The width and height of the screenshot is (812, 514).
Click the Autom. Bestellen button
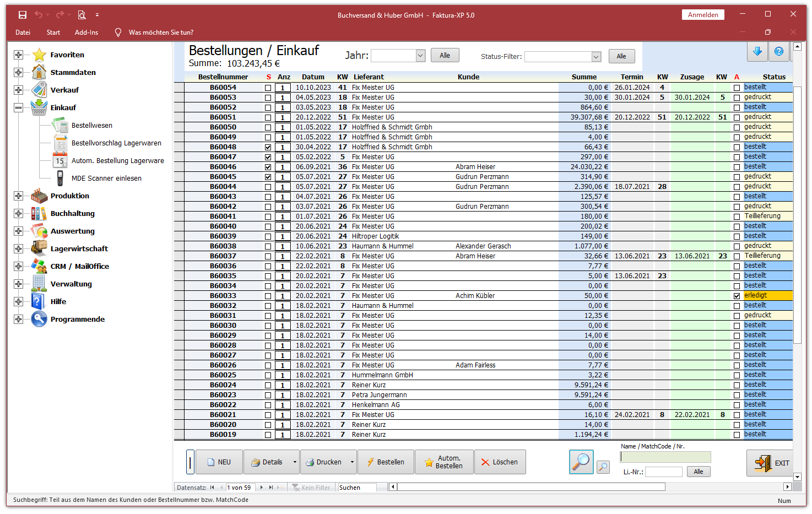(443, 462)
